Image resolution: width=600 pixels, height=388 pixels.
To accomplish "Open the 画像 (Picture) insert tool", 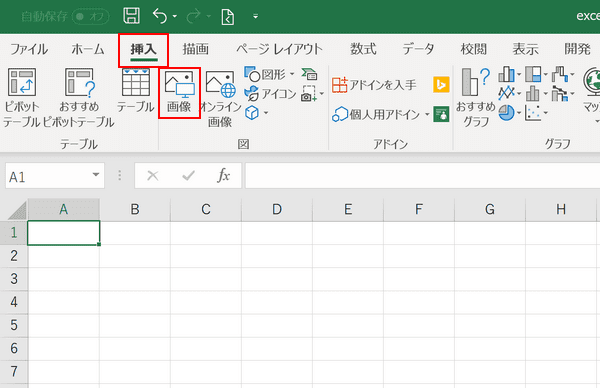I will 179,93.
